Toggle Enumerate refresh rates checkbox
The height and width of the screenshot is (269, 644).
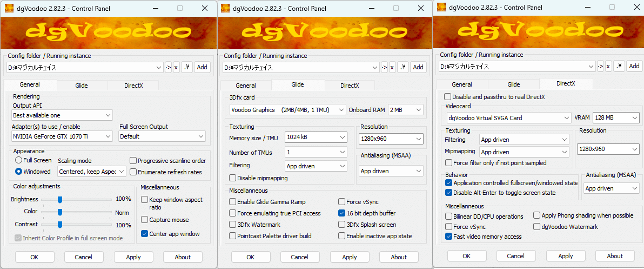click(x=133, y=172)
